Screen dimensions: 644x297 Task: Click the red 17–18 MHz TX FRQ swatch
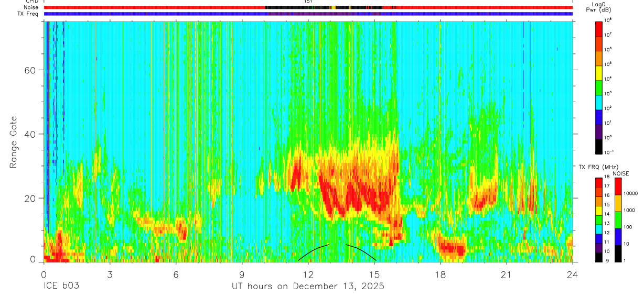(599, 182)
